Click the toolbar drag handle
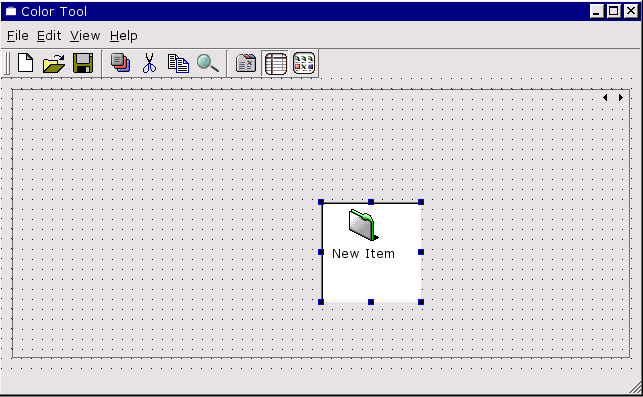Viewport: 643px width, 397px height. point(6,64)
